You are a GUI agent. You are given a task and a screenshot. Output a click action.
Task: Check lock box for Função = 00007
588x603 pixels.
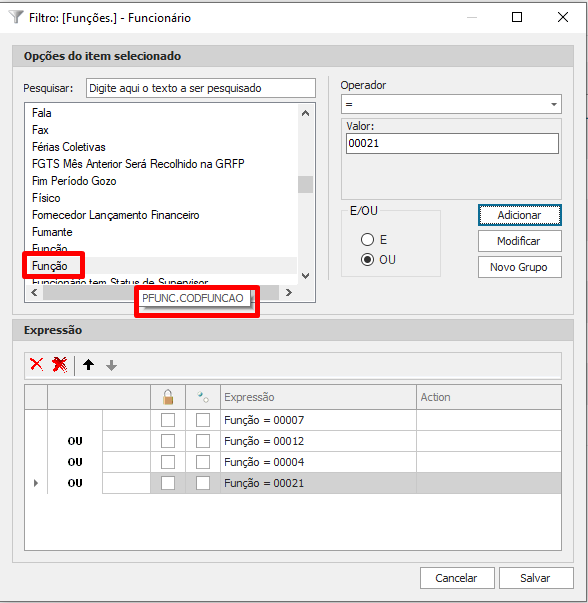coord(168,420)
